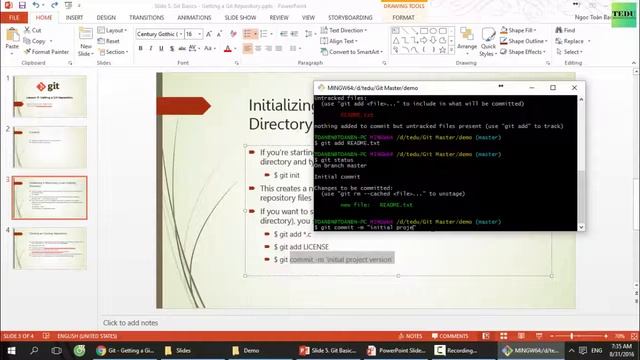Open Align Text dropdown
Screen dimensions: 640x360
339,41
